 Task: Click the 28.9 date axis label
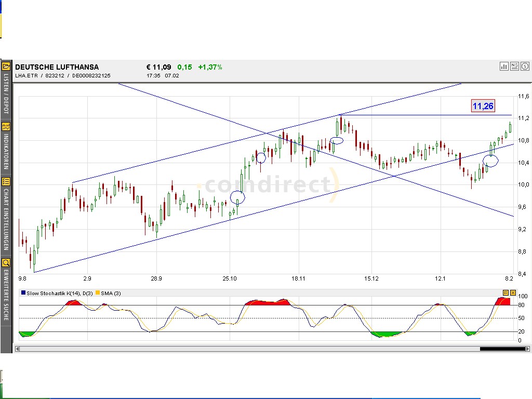coord(156,278)
